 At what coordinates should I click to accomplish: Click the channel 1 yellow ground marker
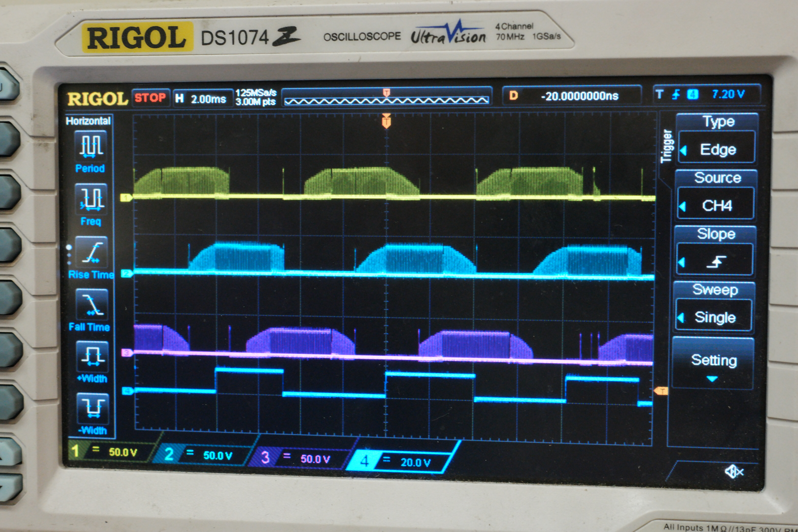point(126,198)
